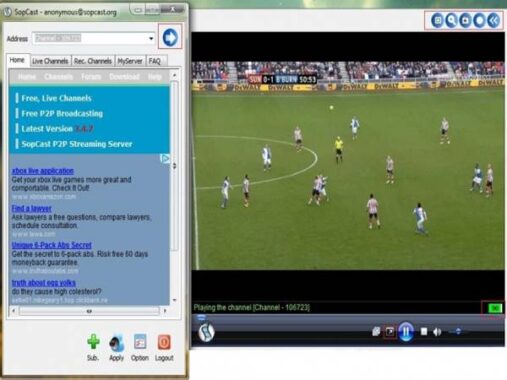Click the Help link in web navigation

[x=155, y=77]
